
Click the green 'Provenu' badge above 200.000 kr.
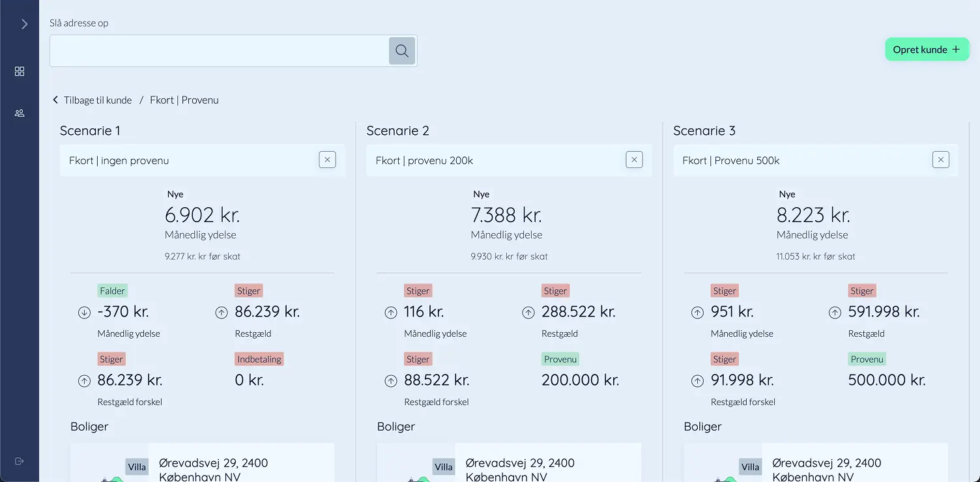point(560,359)
